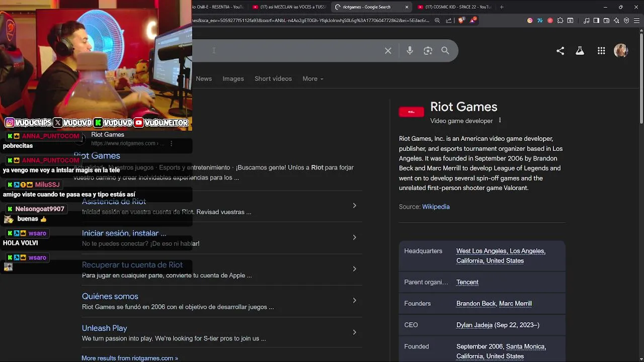Click the page vertical scrollbar thumb
This screenshot has height=362, width=644.
(x=641, y=78)
